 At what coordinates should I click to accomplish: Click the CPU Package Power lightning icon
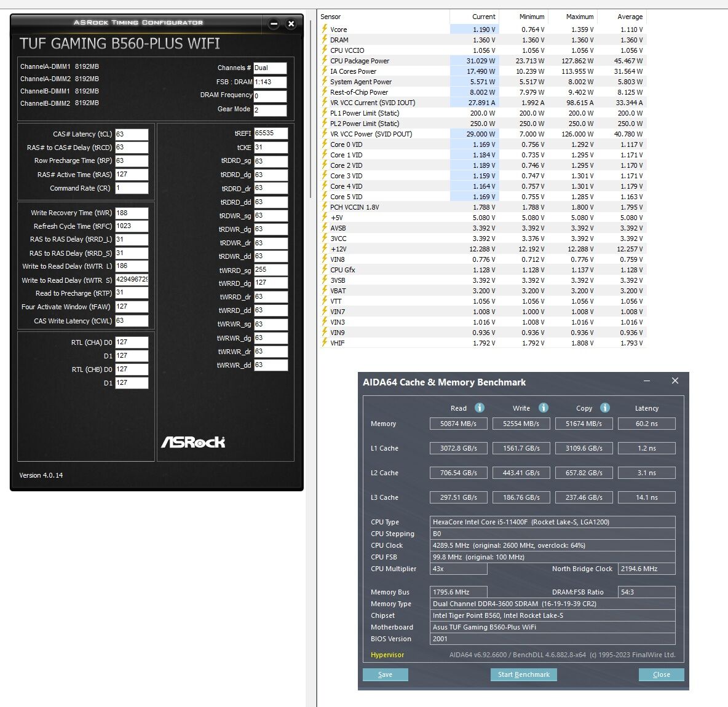point(325,60)
